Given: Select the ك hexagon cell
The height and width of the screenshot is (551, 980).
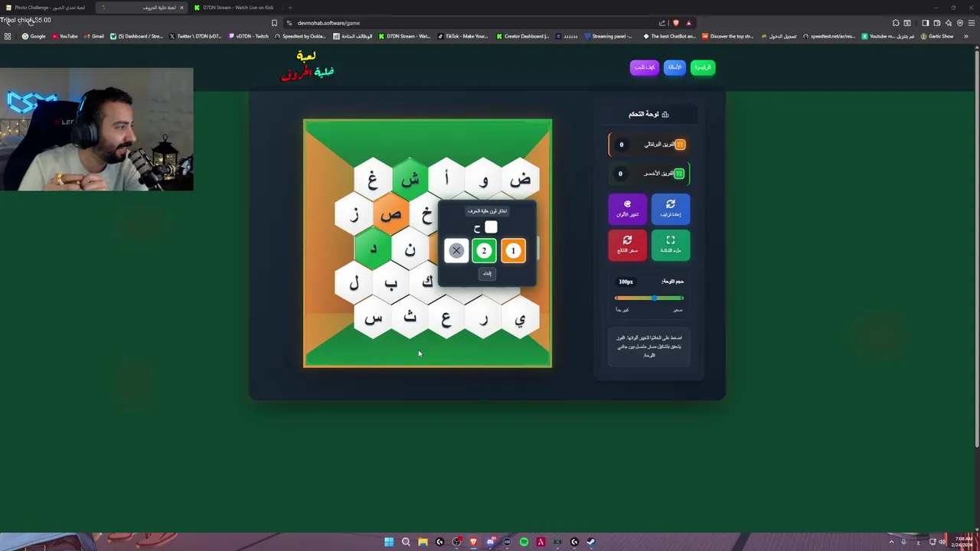Looking at the screenshot, I should pos(427,283).
